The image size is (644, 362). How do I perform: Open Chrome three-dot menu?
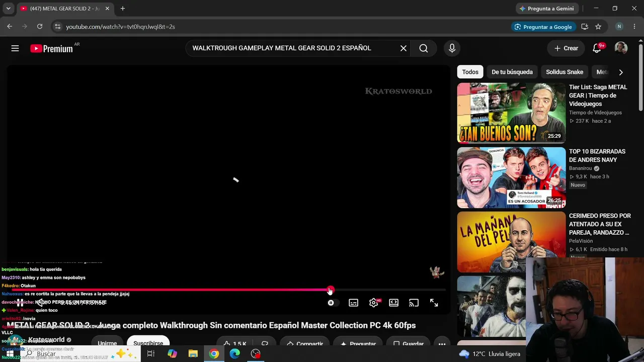[634, 27]
